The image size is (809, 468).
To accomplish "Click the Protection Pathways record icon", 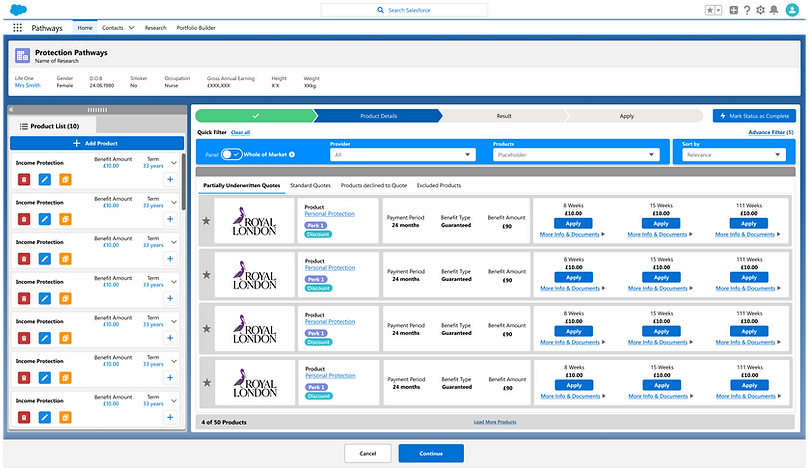I will 22,56.
